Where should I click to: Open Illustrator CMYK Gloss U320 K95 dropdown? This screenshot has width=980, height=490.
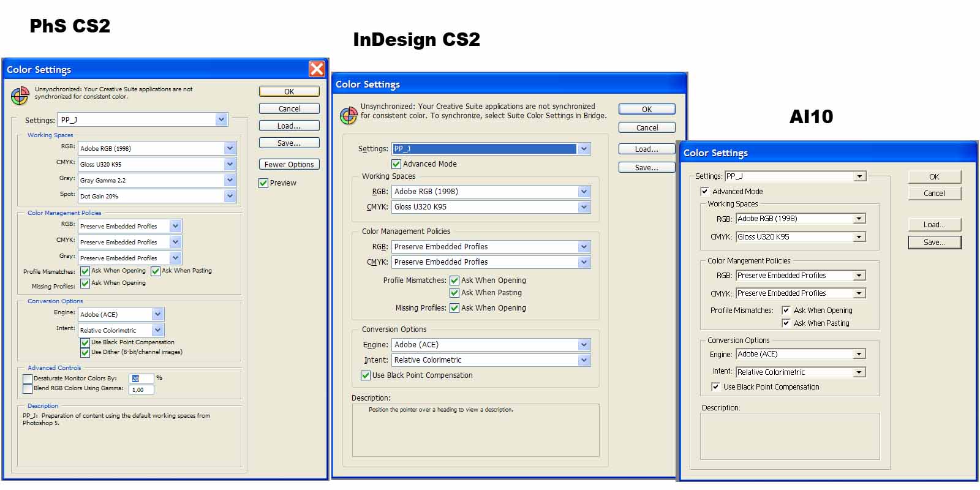(x=801, y=237)
